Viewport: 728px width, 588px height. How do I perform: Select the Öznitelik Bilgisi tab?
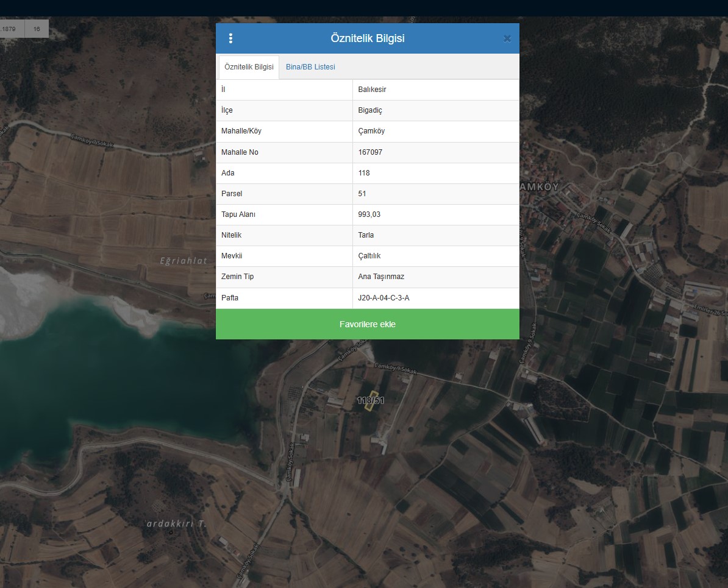(x=249, y=67)
